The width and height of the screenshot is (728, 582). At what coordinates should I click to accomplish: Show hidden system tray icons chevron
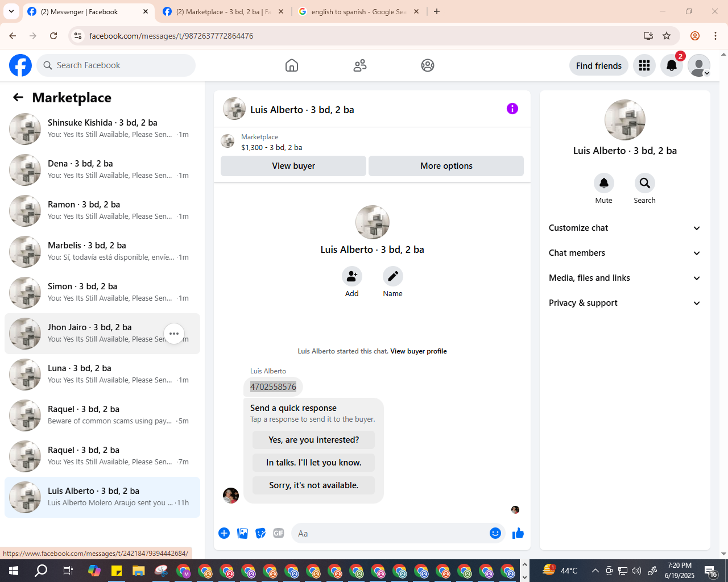pyautogui.click(x=595, y=571)
